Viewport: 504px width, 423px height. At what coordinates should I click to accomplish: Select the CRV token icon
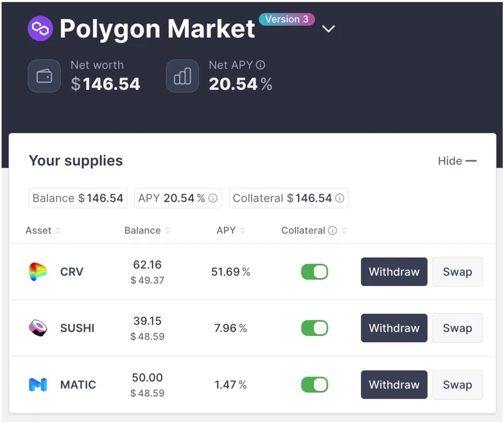click(38, 272)
